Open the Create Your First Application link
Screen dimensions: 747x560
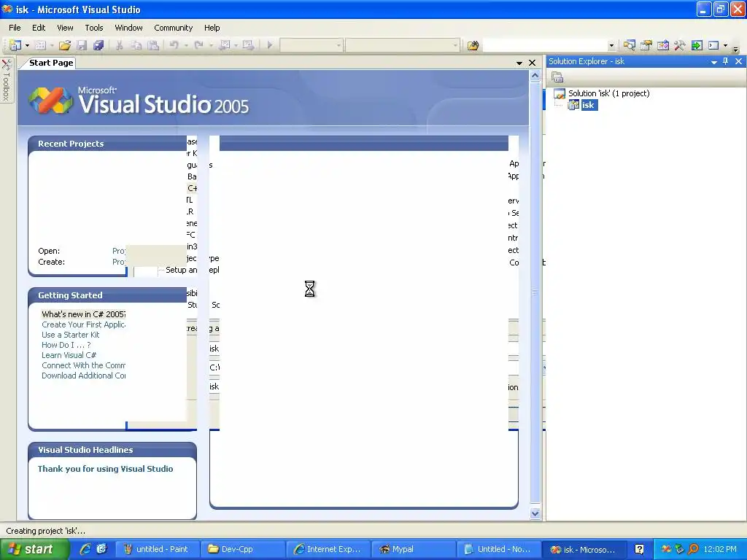pyautogui.click(x=83, y=324)
